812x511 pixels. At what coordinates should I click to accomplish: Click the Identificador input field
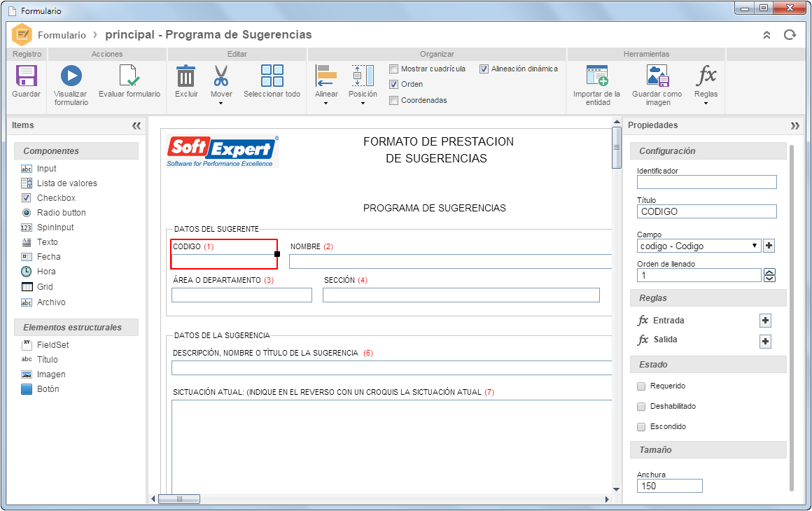(706, 182)
